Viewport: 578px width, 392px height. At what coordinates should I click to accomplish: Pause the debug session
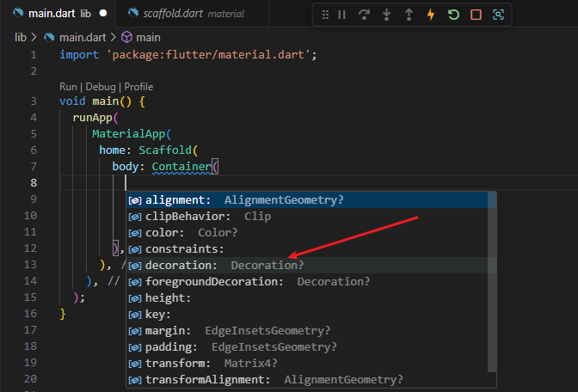(341, 15)
